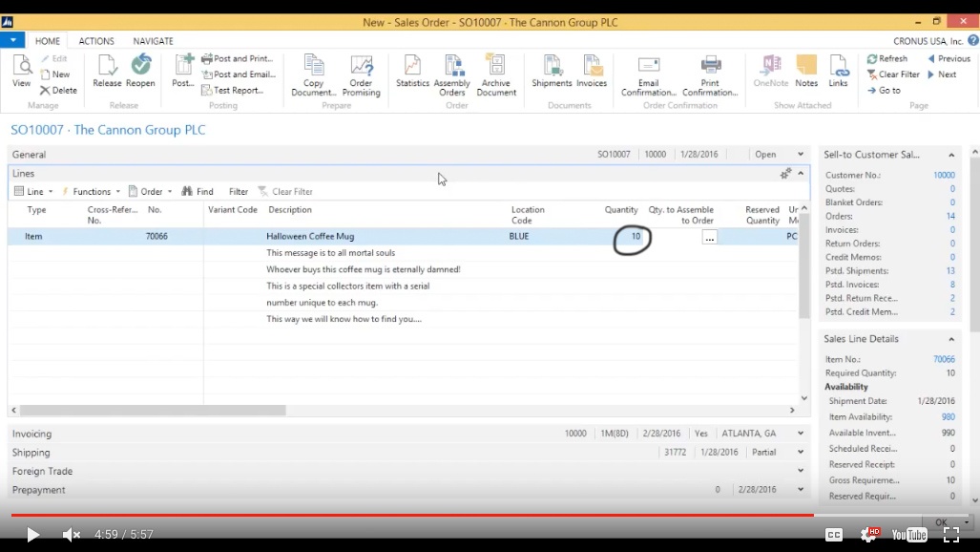
Task: Expand the Foreign Trade FastTab
Action: pyautogui.click(x=800, y=471)
